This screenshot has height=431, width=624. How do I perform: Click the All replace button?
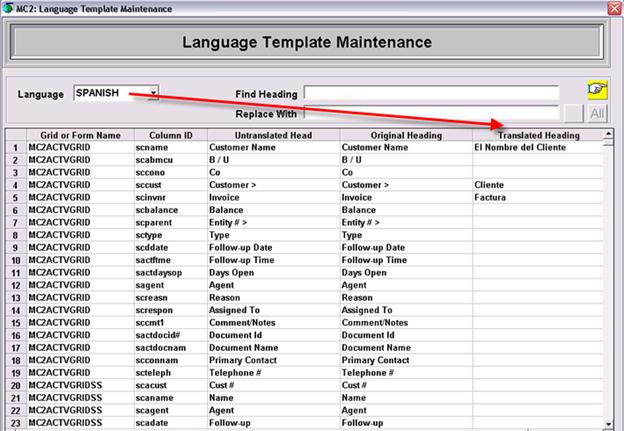597,113
